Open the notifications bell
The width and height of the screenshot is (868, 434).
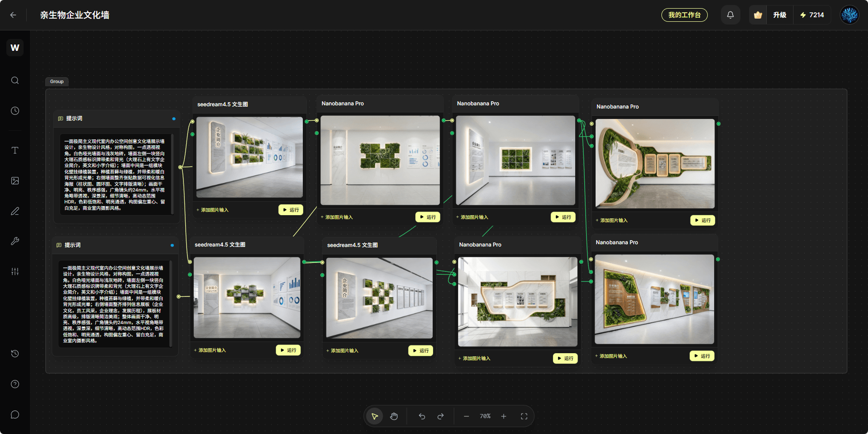tap(730, 15)
